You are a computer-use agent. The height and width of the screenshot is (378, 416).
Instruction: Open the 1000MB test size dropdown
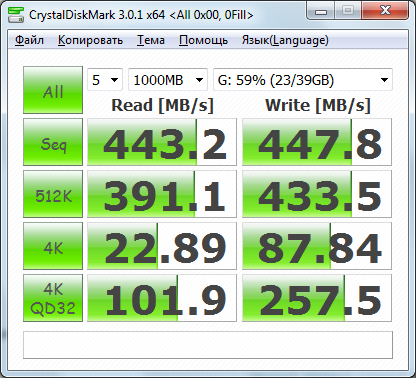(x=168, y=80)
